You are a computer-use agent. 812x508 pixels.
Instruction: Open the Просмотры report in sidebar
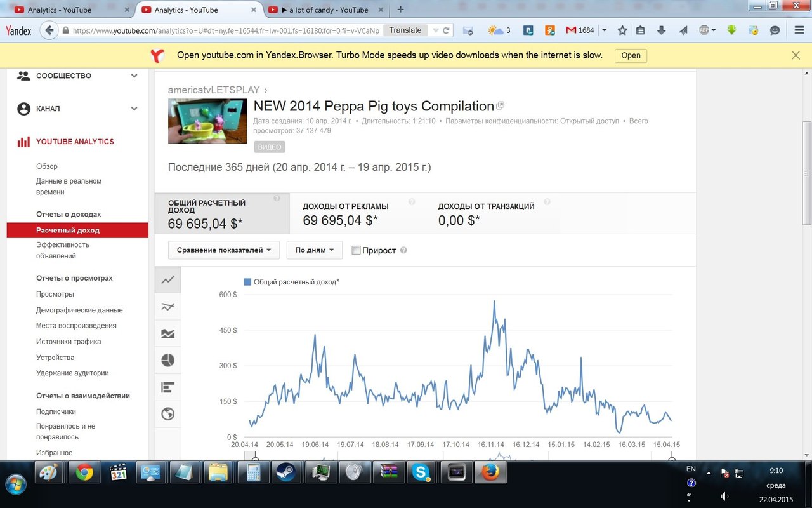(55, 294)
